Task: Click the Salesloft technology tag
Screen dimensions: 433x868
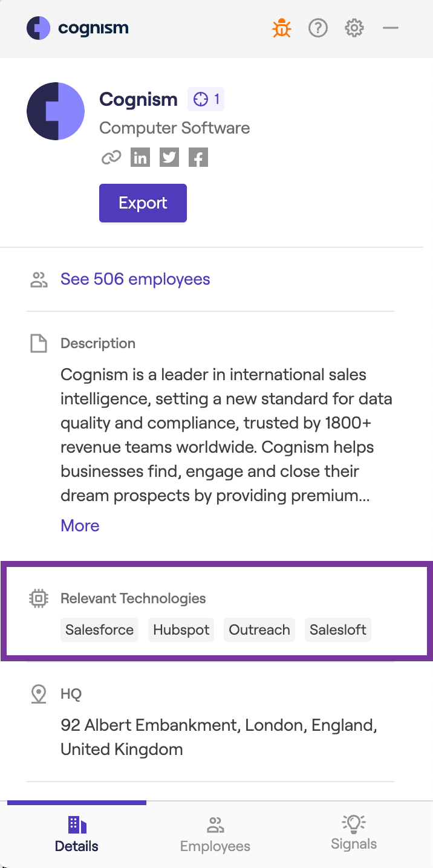Action: point(338,630)
